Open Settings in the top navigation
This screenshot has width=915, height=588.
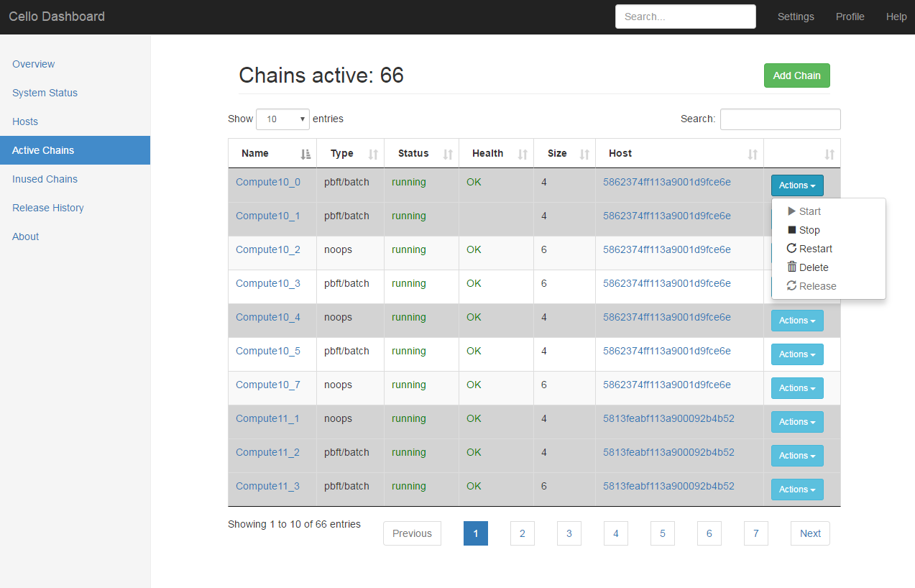(796, 17)
